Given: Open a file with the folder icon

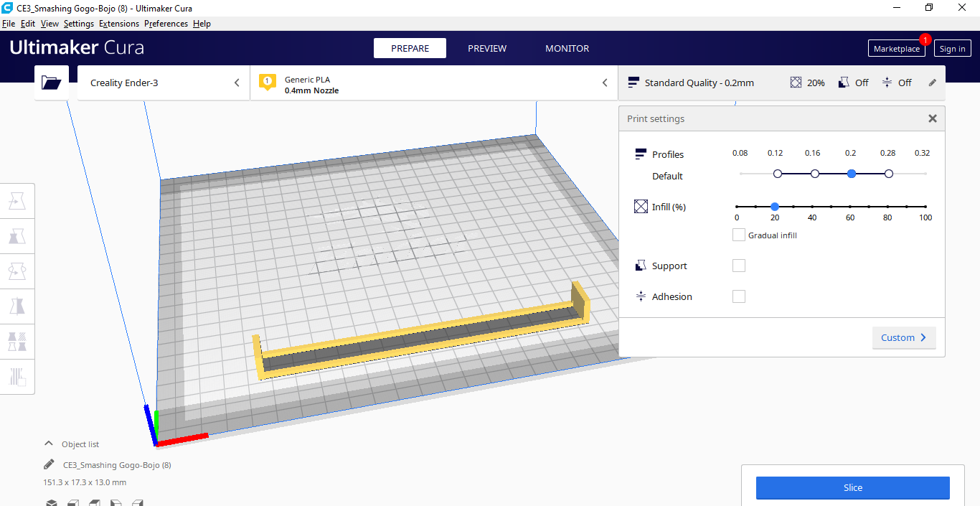Looking at the screenshot, I should (52, 83).
